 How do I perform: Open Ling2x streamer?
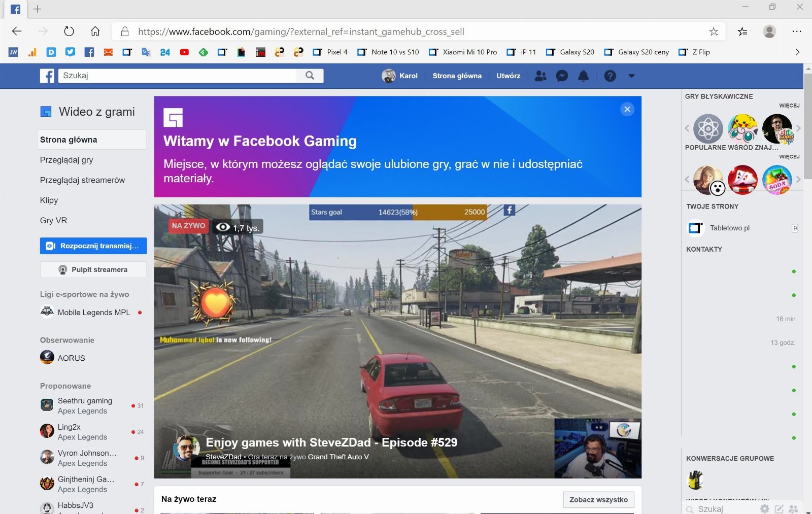[92, 432]
